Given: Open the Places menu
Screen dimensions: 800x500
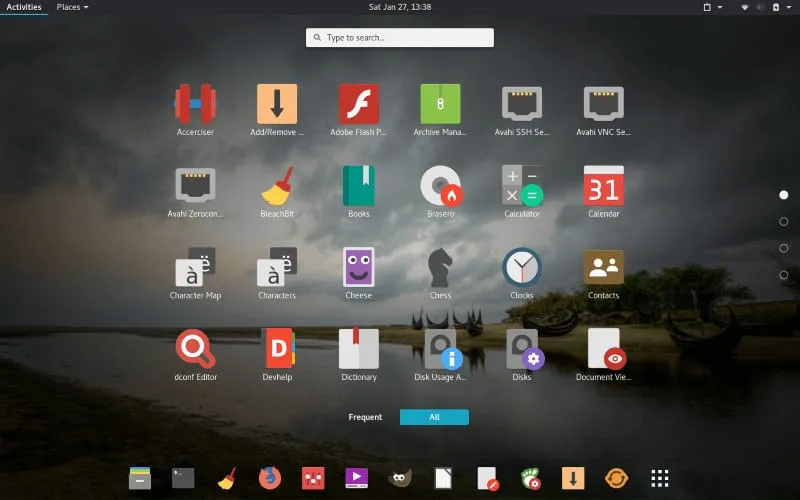Looking at the screenshot, I should [x=72, y=7].
